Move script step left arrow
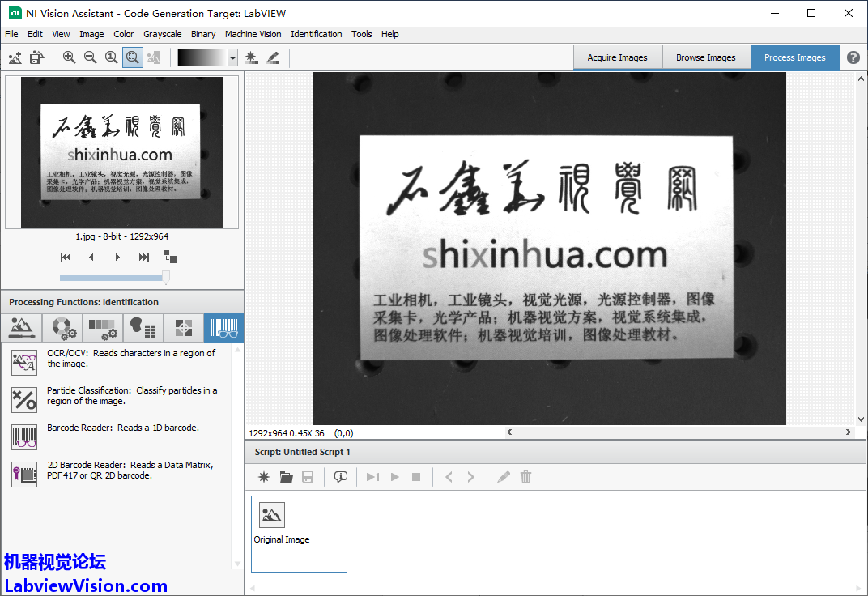The width and height of the screenshot is (868, 596). (x=449, y=477)
